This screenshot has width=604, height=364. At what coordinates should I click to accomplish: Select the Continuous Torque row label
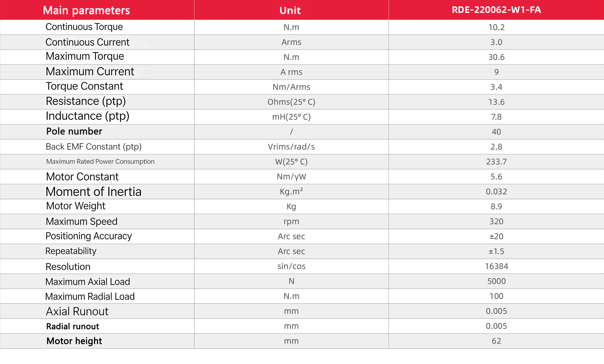[x=84, y=27]
